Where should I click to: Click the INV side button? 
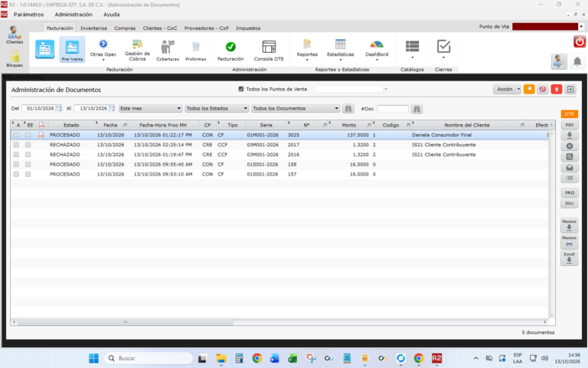coord(570,203)
